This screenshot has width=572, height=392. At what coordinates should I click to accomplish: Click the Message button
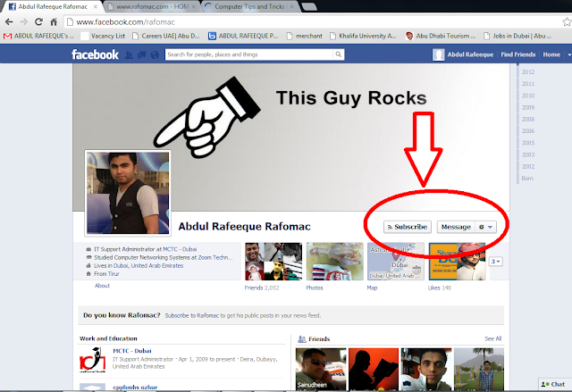pyautogui.click(x=456, y=227)
